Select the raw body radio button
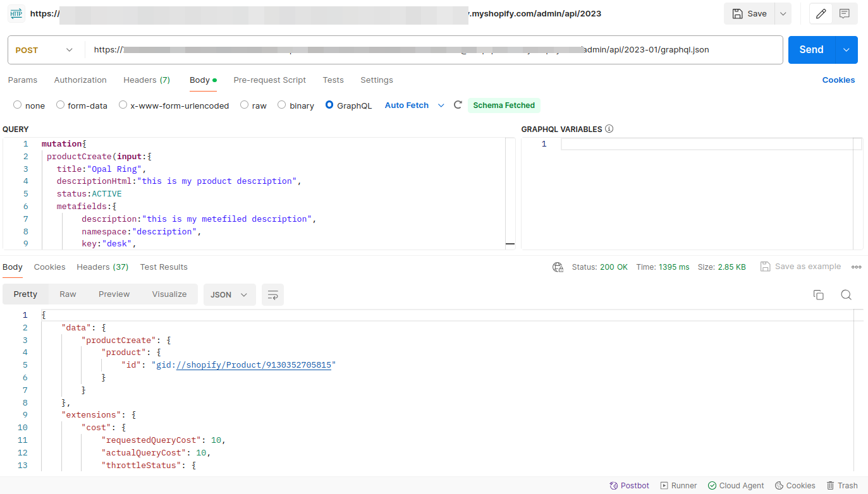868x494 pixels. pos(245,105)
